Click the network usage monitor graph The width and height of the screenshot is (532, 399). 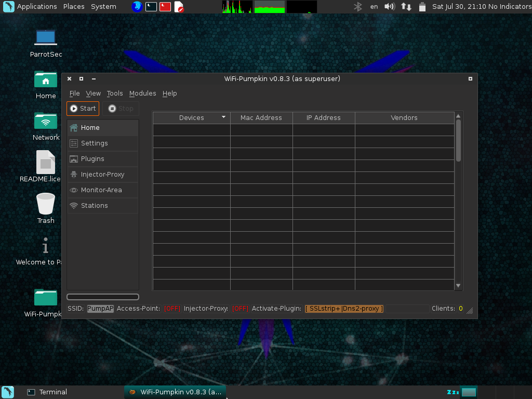click(302, 6)
